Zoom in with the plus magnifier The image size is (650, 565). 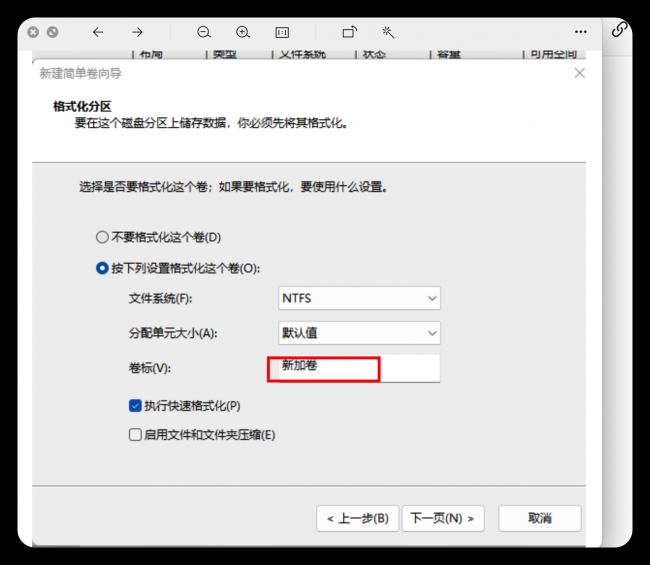click(x=243, y=32)
